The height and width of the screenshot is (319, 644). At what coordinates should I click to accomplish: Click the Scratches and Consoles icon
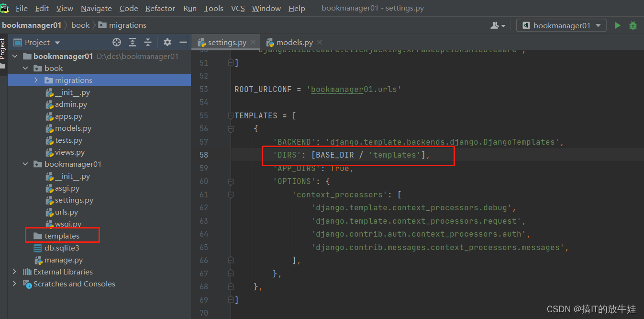point(27,284)
